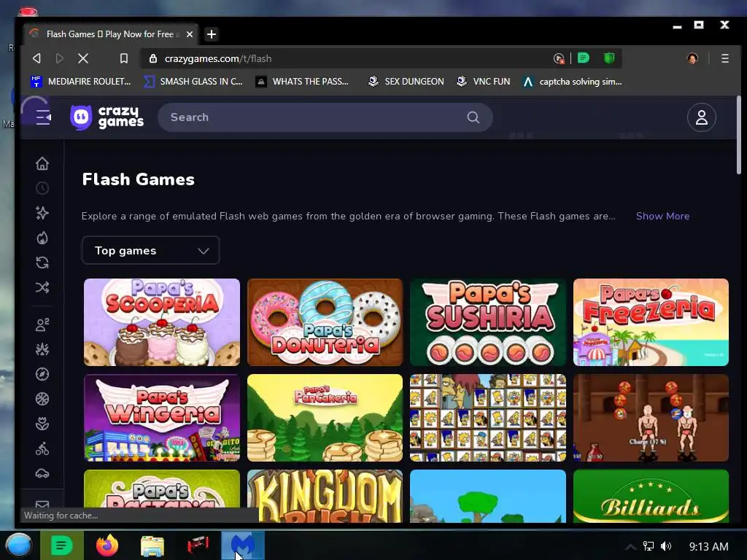Open Updated games refresh icon in sidebar
This screenshot has width=747, height=560.
[42, 262]
